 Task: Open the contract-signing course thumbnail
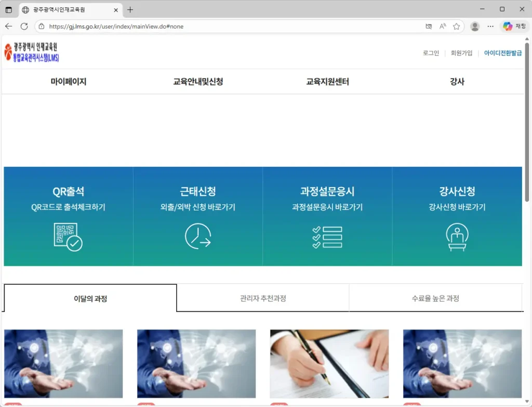coord(329,363)
